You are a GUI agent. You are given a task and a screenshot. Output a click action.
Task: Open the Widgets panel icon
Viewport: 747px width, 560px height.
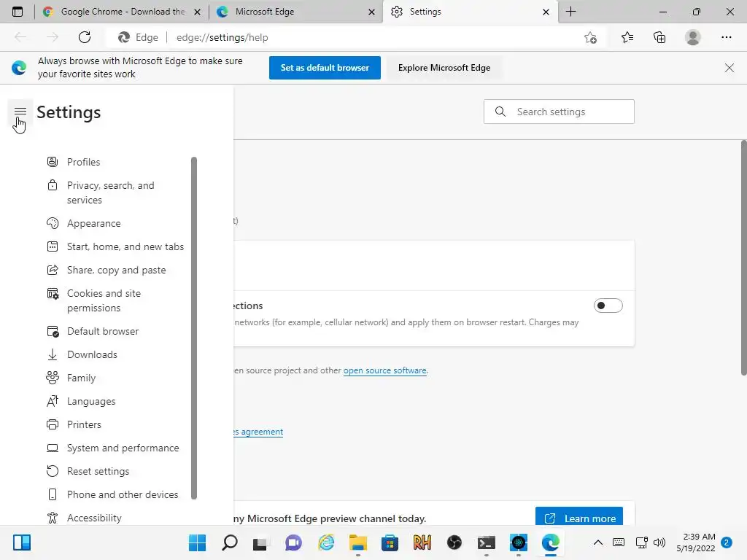22,542
